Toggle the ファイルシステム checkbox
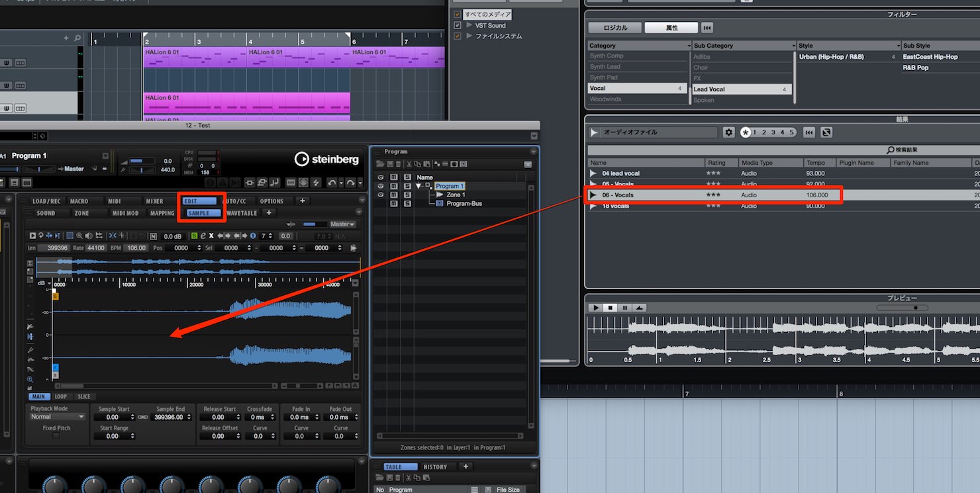Image resolution: width=980 pixels, height=493 pixels. pos(457,36)
